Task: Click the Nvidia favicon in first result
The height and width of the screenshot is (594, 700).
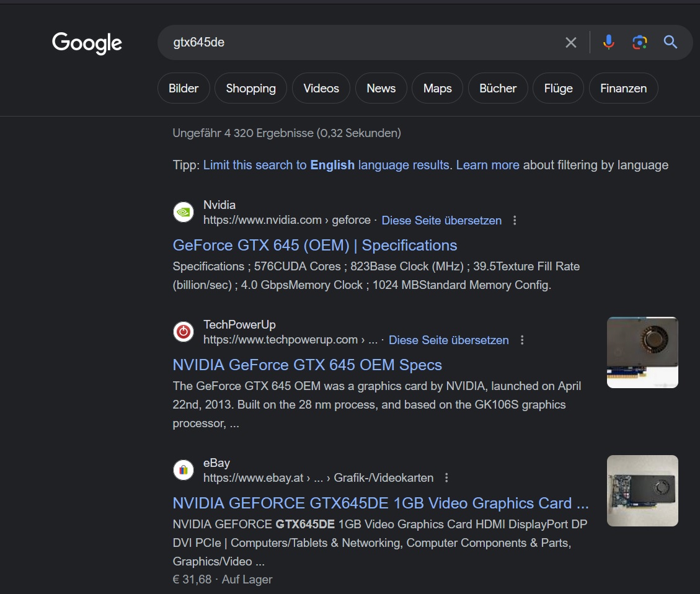Action: tap(184, 212)
